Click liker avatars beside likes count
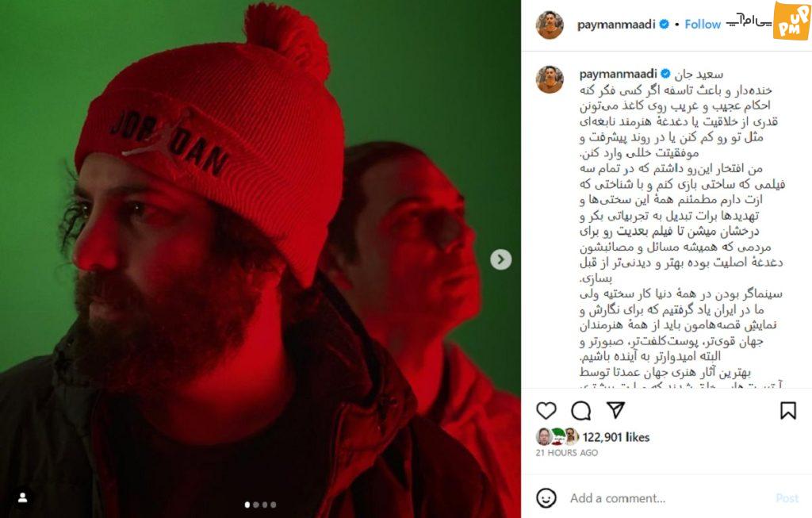Screen dimensions: 812x518 pos(557,436)
